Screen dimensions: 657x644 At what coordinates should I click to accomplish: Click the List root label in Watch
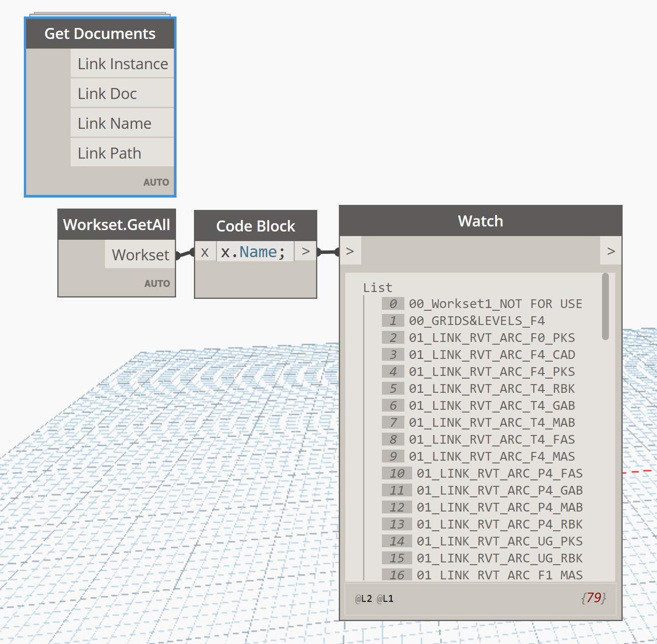coord(378,287)
